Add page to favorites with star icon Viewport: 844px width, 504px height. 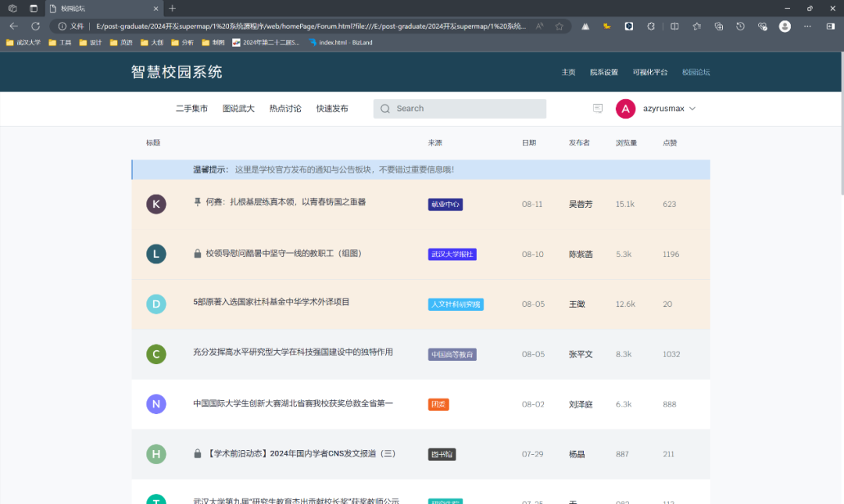coord(560,26)
